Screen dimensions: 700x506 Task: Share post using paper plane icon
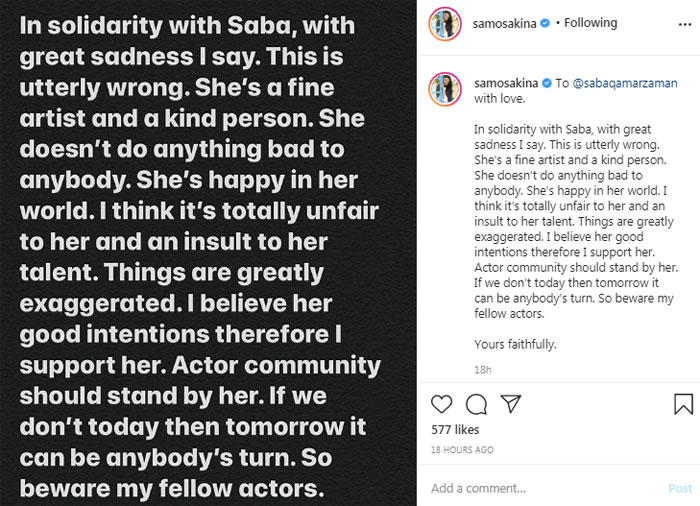(x=509, y=404)
